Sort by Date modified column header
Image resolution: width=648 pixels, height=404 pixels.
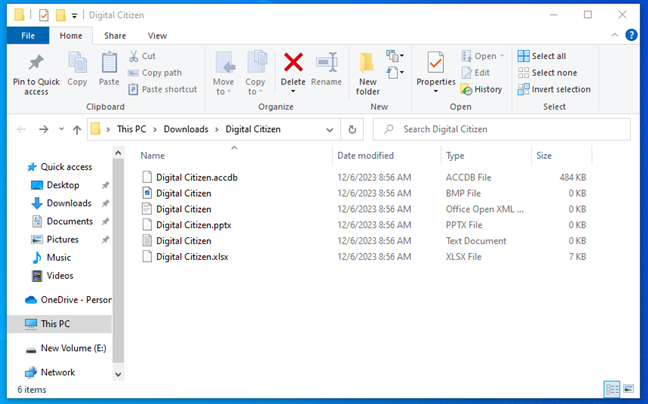coord(365,156)
